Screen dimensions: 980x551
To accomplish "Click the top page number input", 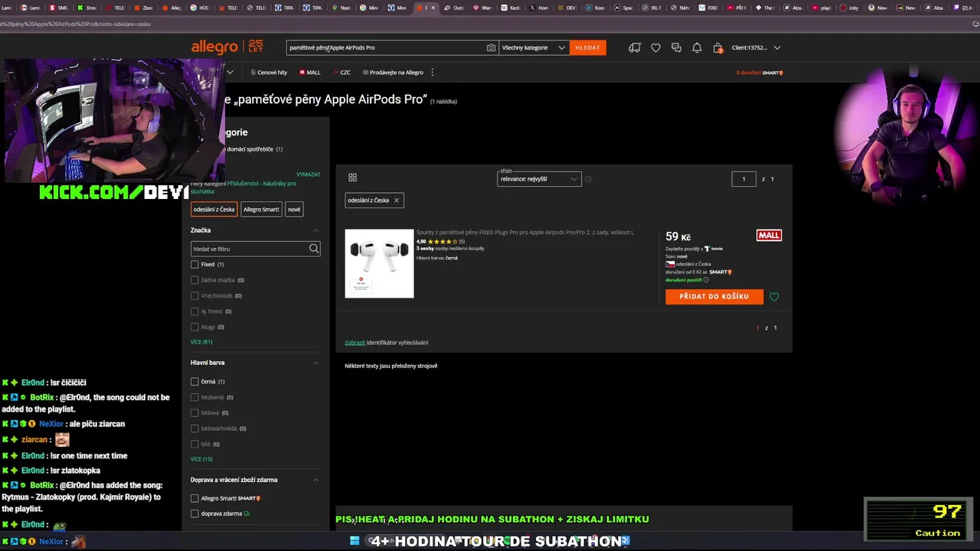I will (x=743, y=179).
